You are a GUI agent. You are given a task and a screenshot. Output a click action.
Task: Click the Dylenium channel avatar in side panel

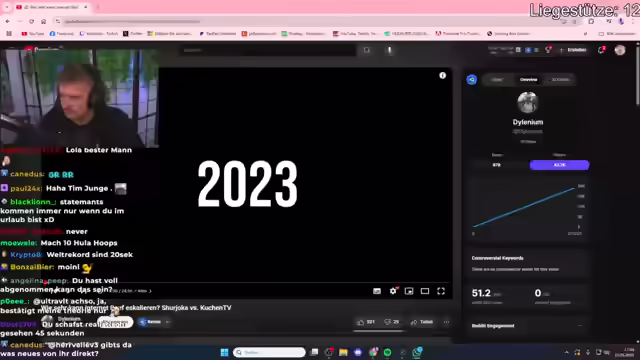coord(527,102)
